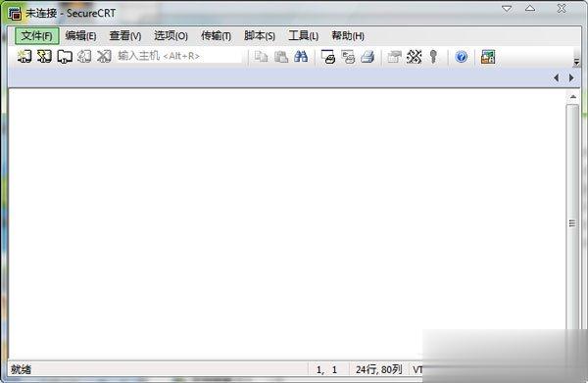This screenshot has width=588, height=383.
Task: Expand toolbar overflow options arrow
Action: pos(576,63)
